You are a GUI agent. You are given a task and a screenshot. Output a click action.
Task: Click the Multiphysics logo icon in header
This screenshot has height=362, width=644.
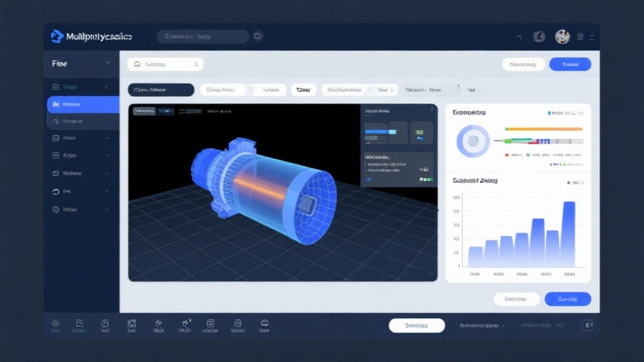point(57,36)
